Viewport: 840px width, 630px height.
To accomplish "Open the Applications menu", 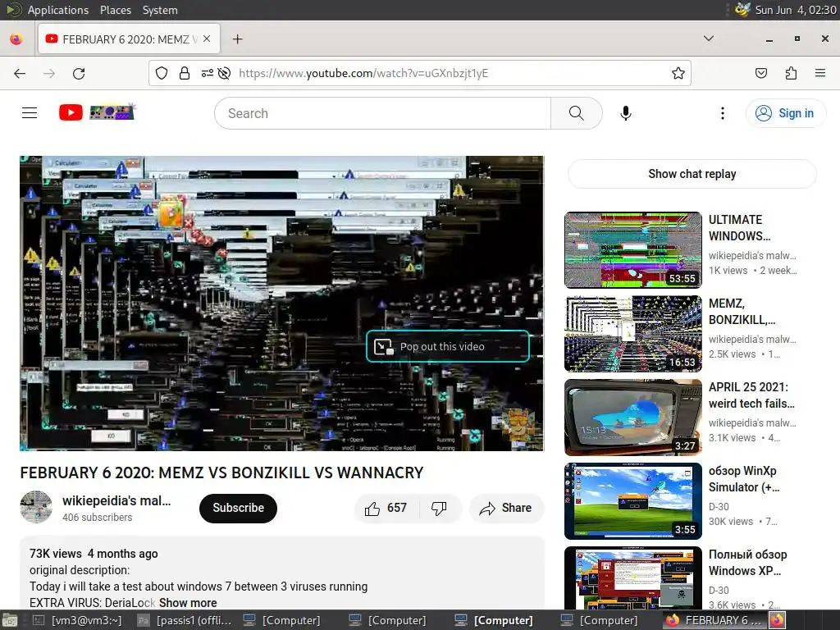I will 58,10.
